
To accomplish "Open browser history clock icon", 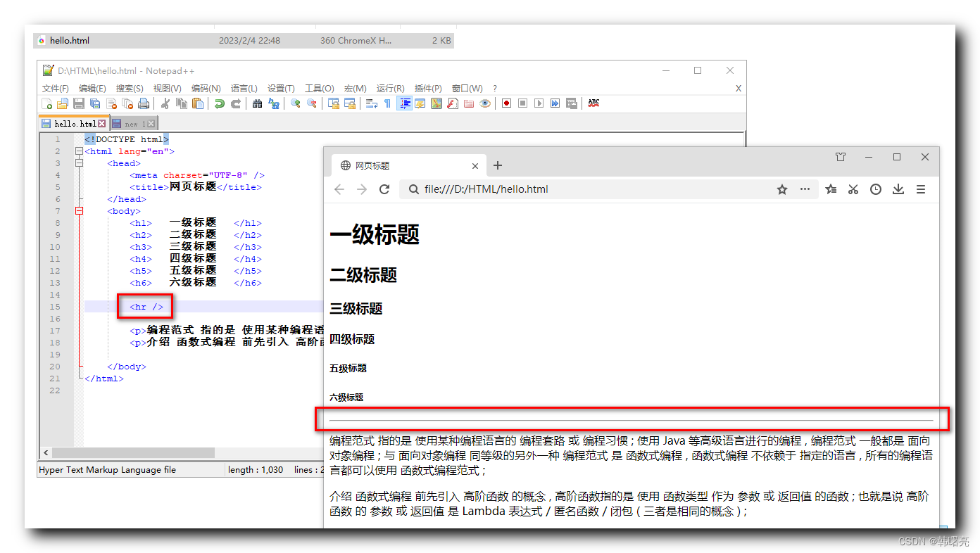I will pyautogui.click(x=876, y=189).
